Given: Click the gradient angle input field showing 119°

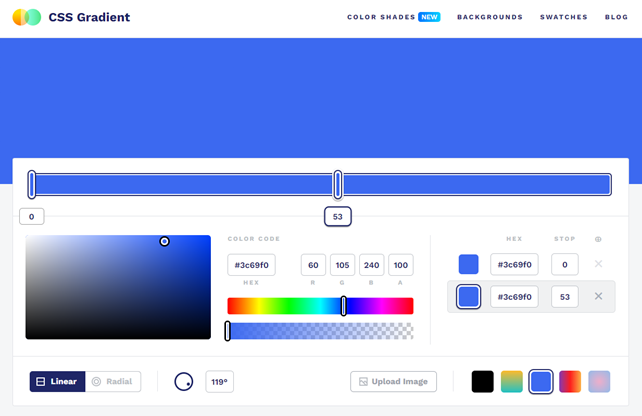Looking at the screenshot, I should (220, 381).
